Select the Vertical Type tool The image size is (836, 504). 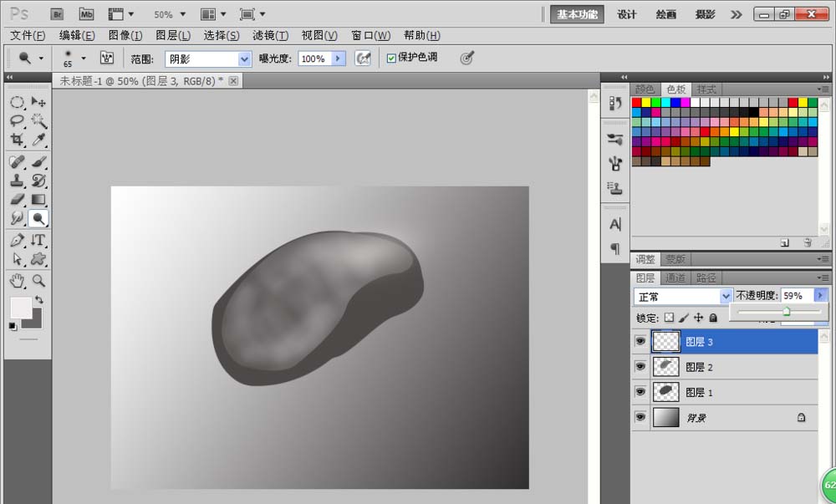[38, 240]
